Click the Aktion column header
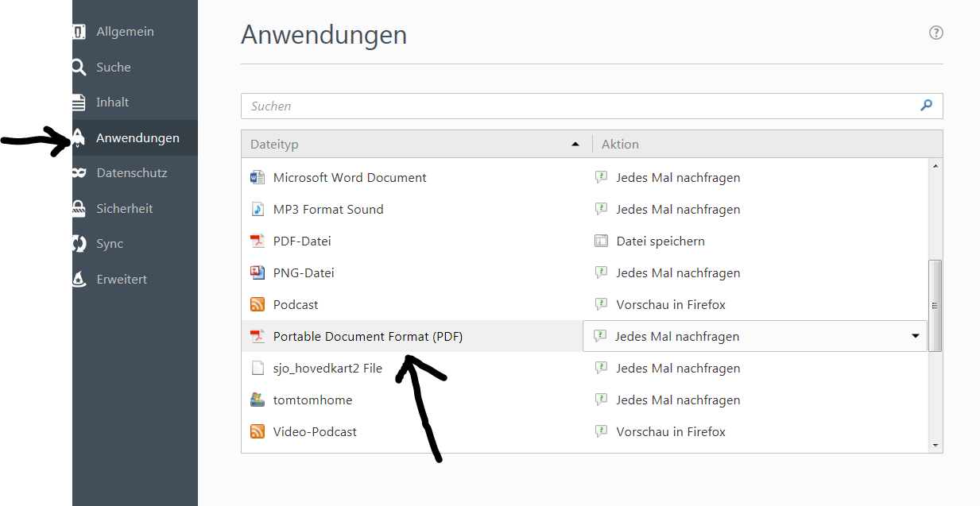The image size is (980, 506). point(620,144)
